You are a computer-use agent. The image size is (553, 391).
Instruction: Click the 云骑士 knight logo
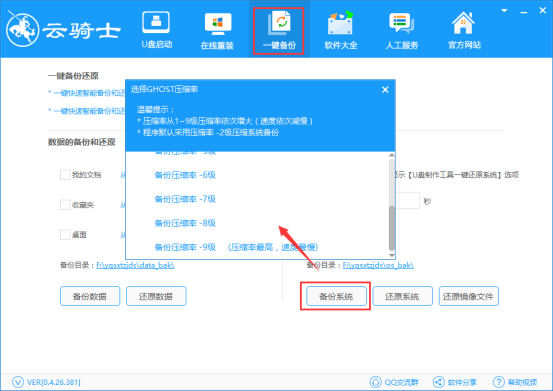(23, 30)
